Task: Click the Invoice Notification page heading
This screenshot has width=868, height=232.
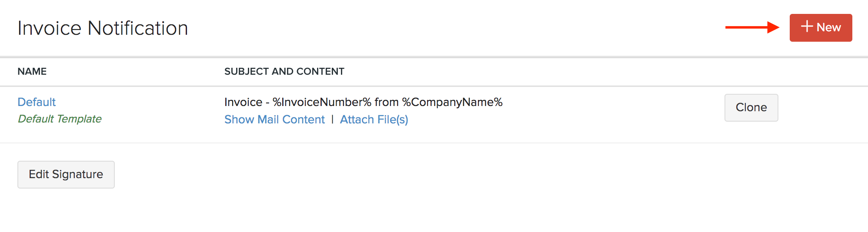Action: [x=103, y=28]
